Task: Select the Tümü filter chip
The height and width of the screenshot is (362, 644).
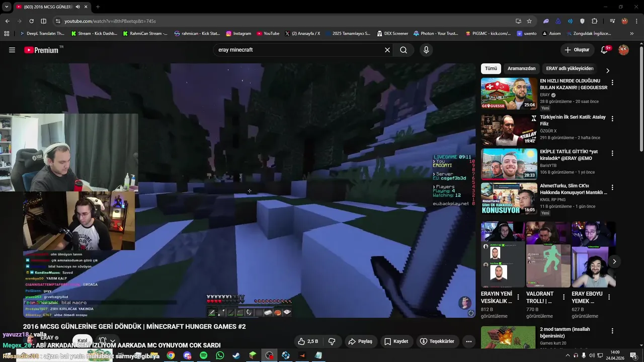Action: [x=491, y=68]
